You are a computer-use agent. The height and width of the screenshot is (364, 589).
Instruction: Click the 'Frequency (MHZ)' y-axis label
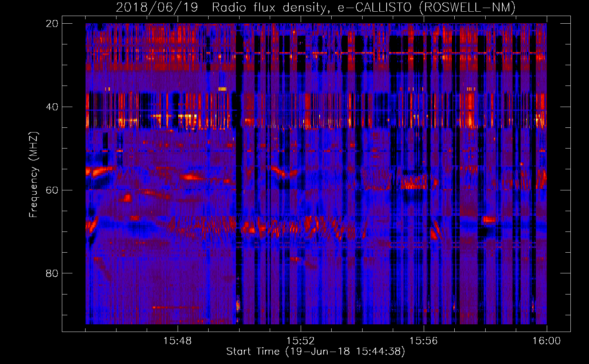click(x=33, y=175)
